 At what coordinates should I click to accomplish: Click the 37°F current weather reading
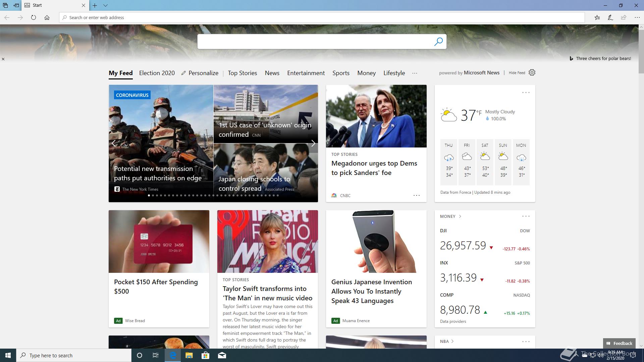click(x=471, y=115)
